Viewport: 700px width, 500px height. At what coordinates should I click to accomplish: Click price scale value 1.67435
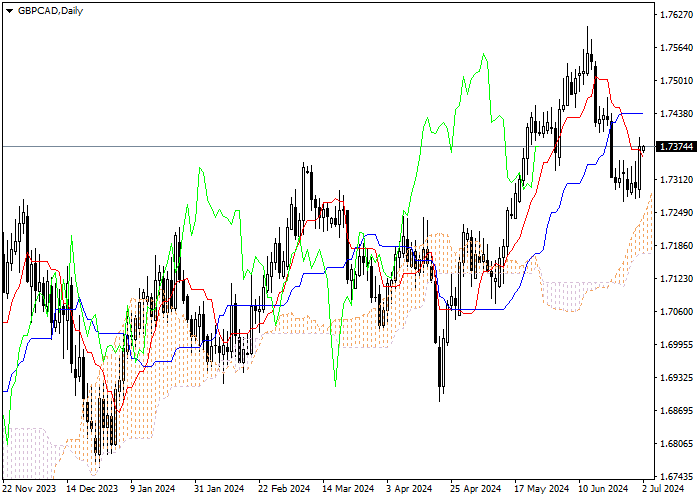tap(677, 476)
